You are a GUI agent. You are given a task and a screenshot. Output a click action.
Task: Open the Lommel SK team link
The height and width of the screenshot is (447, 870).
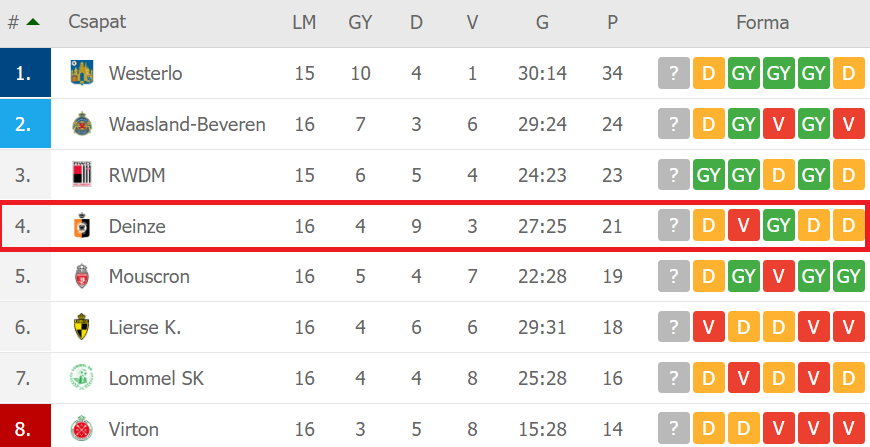(x=156, y=378)
